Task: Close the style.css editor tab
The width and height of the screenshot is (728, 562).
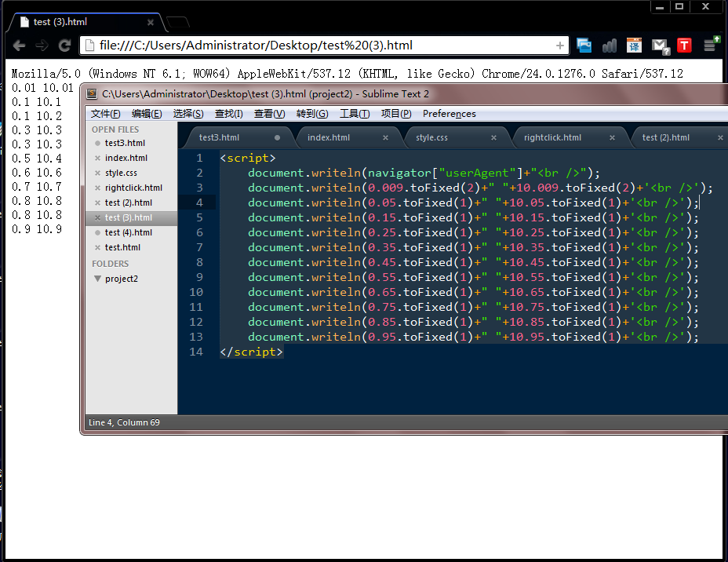Action: 493,138
